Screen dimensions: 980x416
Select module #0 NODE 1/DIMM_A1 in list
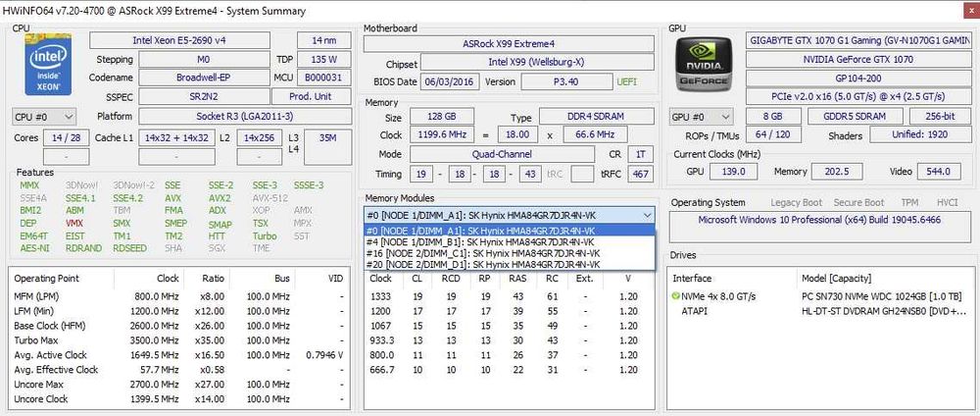point(509,231)
